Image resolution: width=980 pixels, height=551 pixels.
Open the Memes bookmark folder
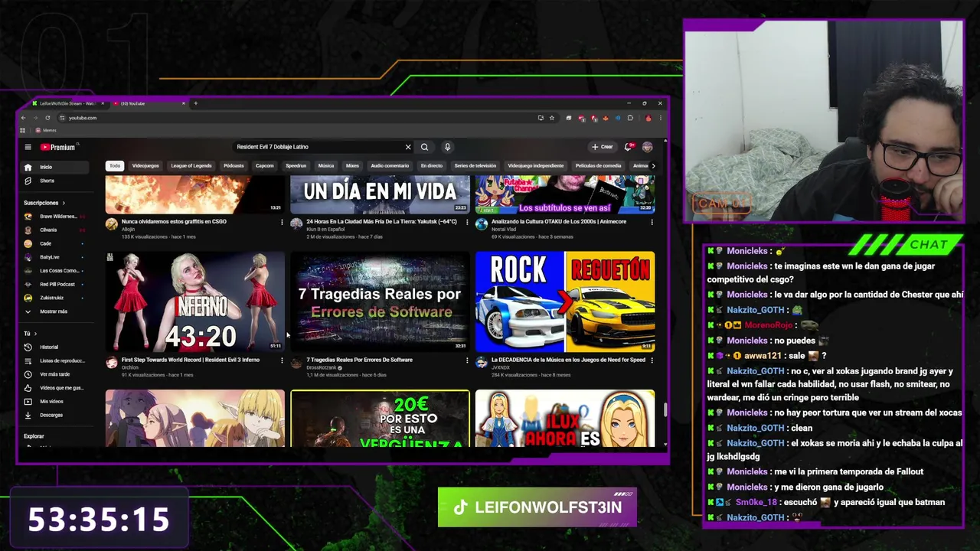[47, 130]
